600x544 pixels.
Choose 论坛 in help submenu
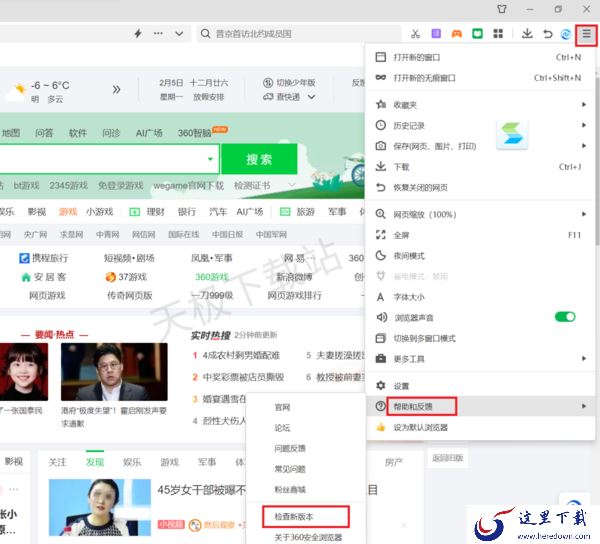pos(306,428)
